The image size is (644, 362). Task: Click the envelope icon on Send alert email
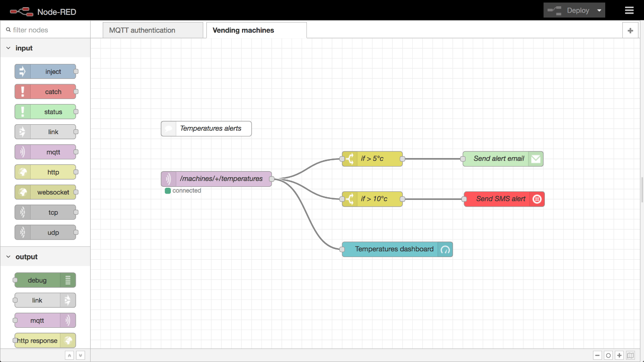pyautogui.click(x=535, y=158)
